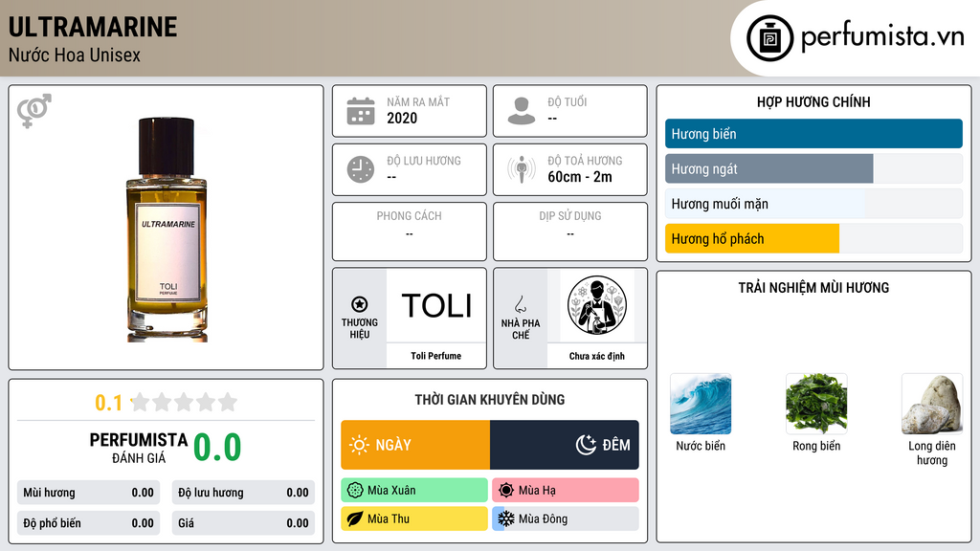Viewport: 980px width, 551px height.
Task: Click the Độ lưu hương score row
Action: [243, 493]
